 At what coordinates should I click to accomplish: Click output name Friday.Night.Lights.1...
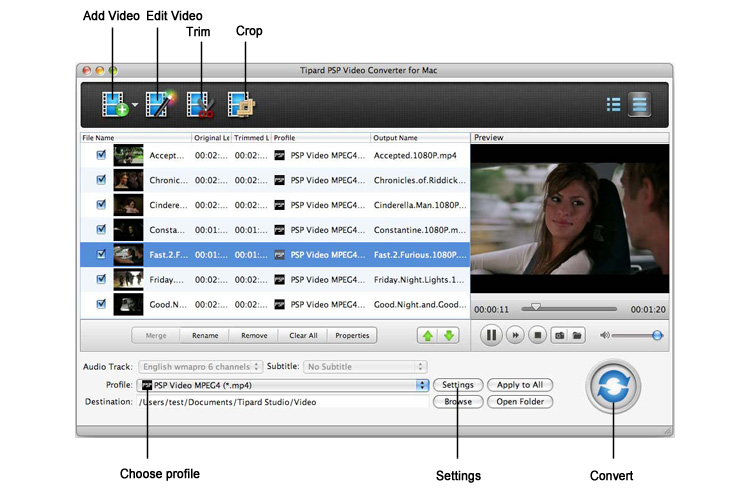point(419,280)
